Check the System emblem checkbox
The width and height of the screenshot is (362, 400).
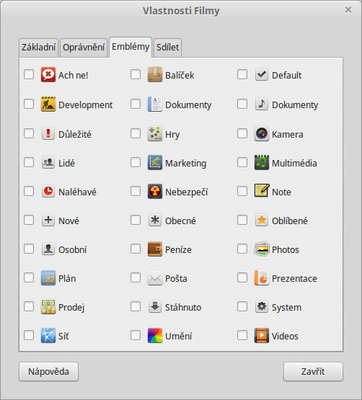pyautogui.click(x=242, y=306)
